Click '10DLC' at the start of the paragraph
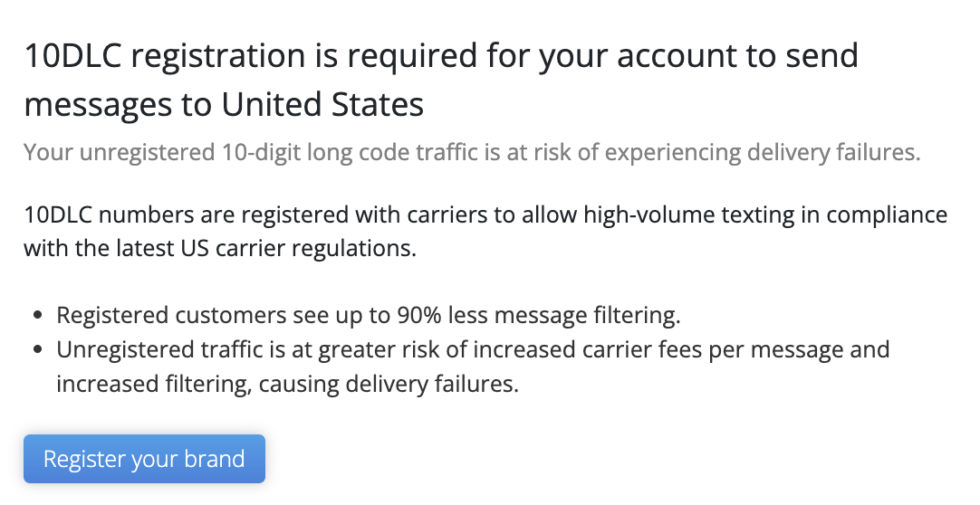Screen dimensions: 980x505 [58, 215]
